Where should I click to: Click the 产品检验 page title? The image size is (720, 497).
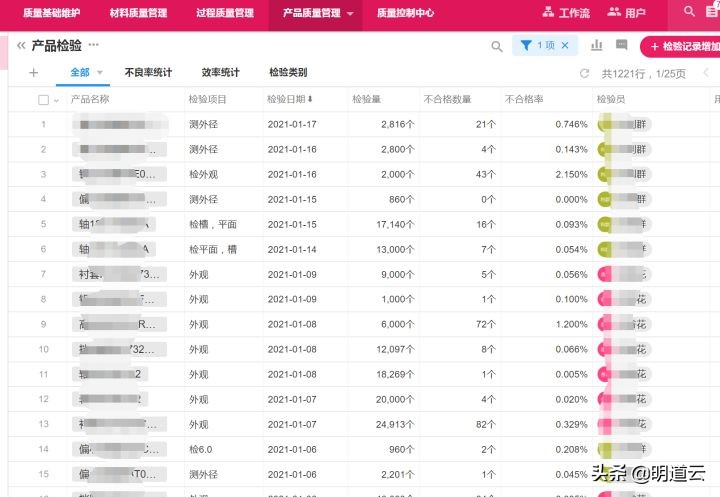(56, 45)
